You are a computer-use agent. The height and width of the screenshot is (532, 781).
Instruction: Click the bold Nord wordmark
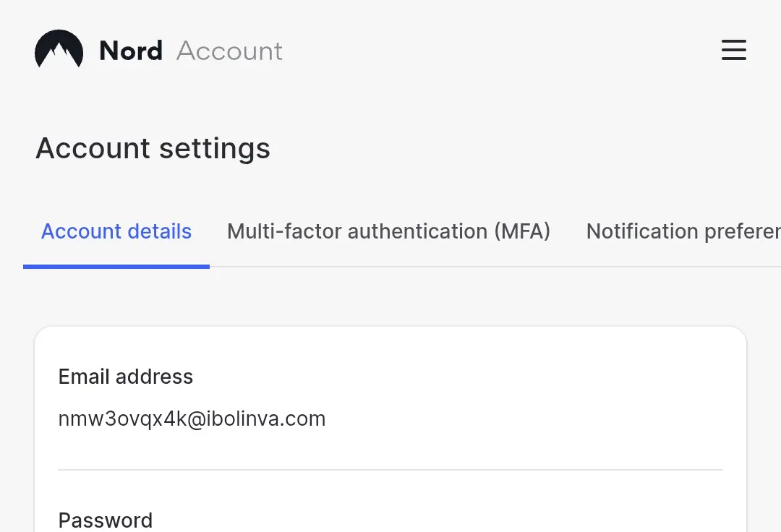point(131,51)
